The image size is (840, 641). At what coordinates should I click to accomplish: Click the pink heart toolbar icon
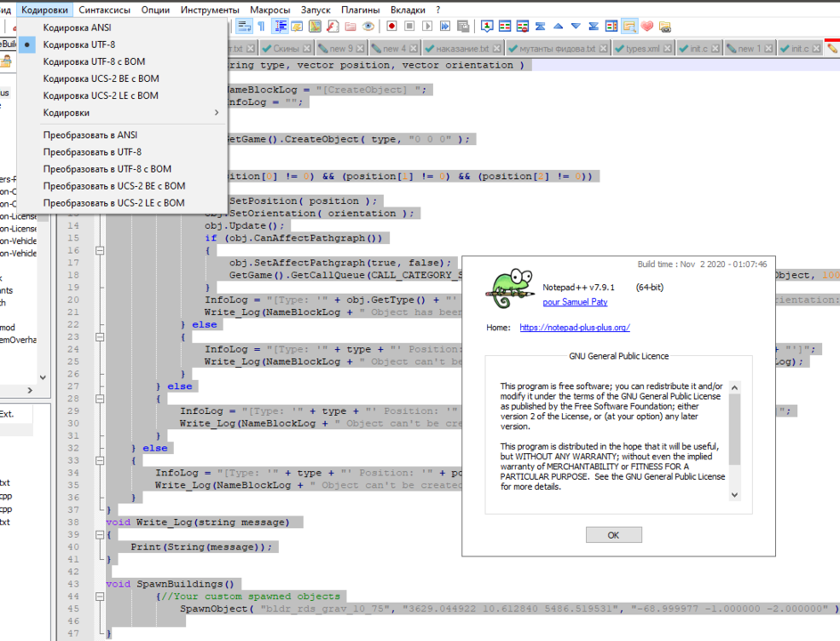click(x=647, y=26)
